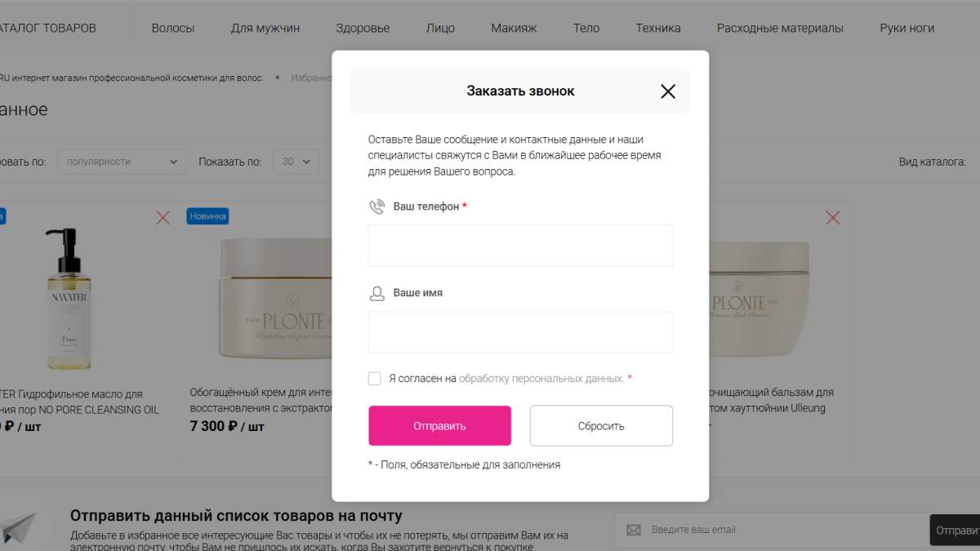The height and width of the screenshot is (551, 980).
Task: Close the callback request dialog
Action: 668,91
